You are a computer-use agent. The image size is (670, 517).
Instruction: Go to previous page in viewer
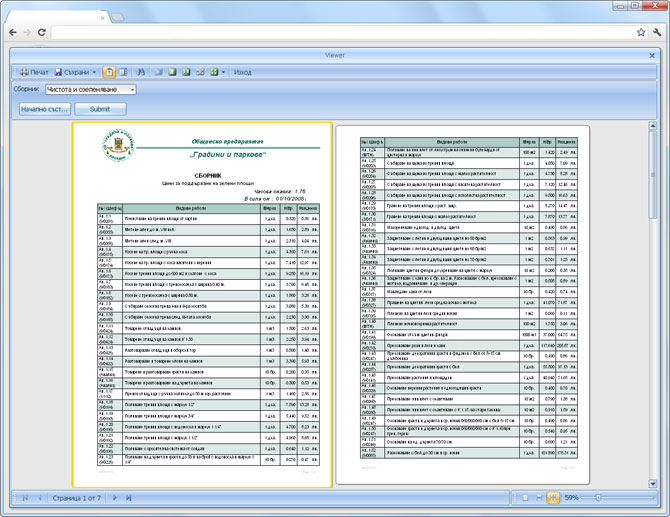(x=40, y=498)
